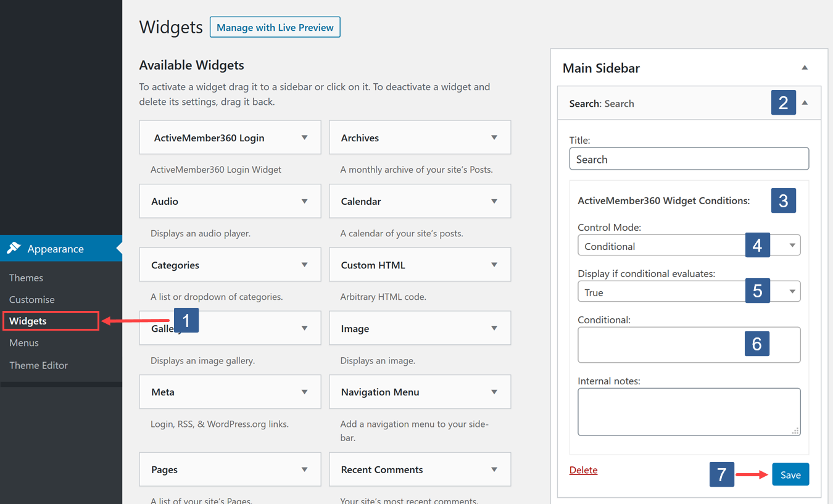Save the Search widget settings

coord(790,474)
